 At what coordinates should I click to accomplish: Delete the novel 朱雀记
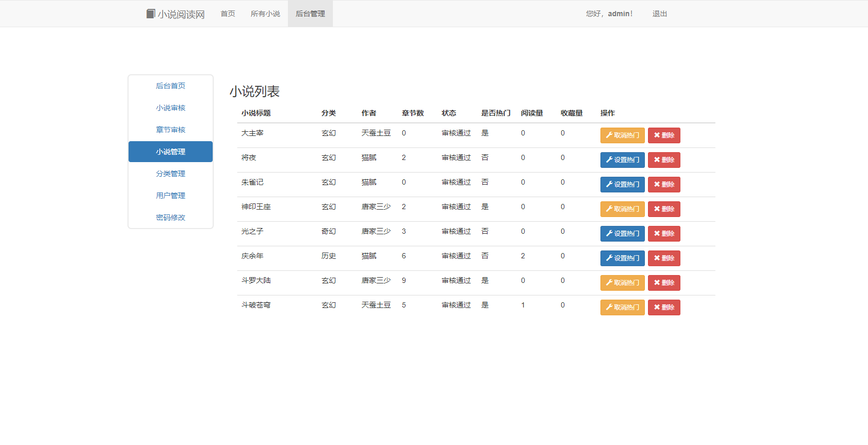click(x=664, y=185)
